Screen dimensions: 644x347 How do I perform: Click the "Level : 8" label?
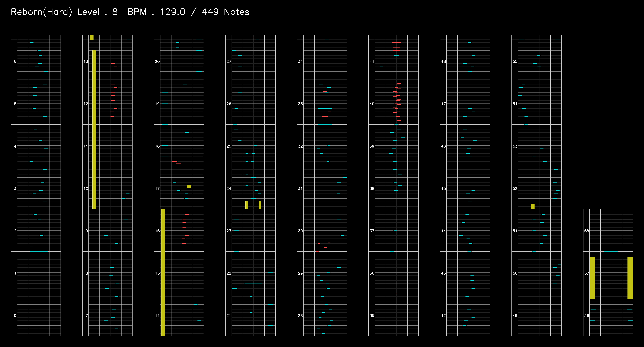(98, 12)
